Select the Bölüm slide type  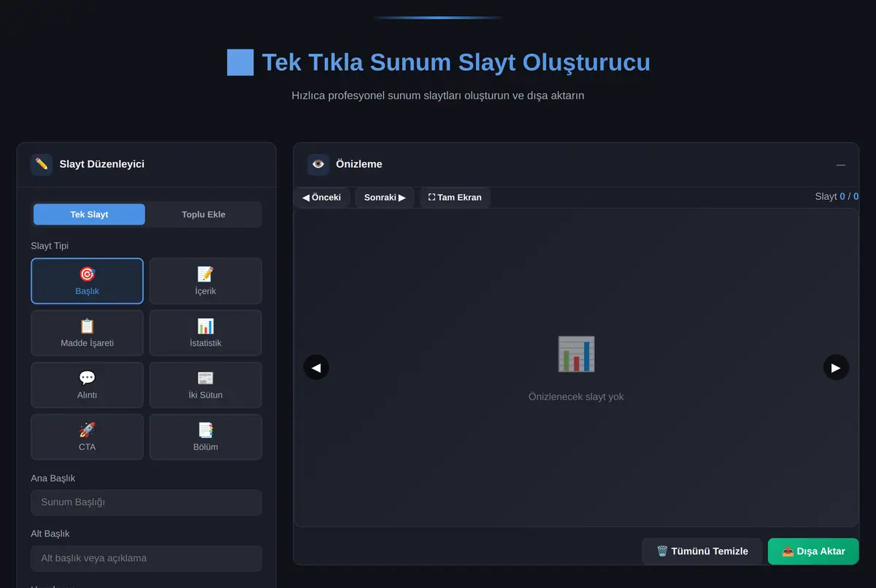click(x=206, y=437)
